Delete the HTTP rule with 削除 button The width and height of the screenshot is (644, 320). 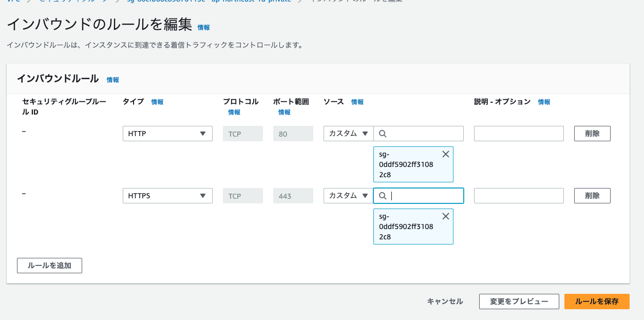592,134
